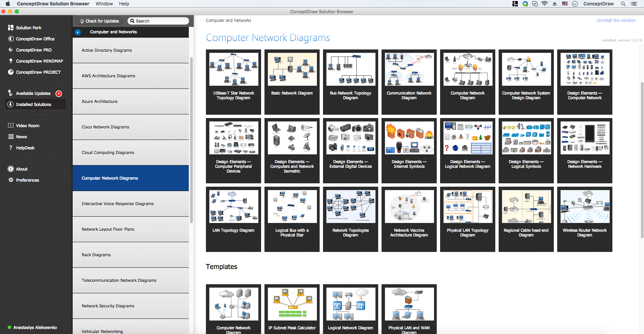Select AWS Architecture Diagrams solution
The image size is (644, 334).
pyautogui.click(x=131, y=76)
